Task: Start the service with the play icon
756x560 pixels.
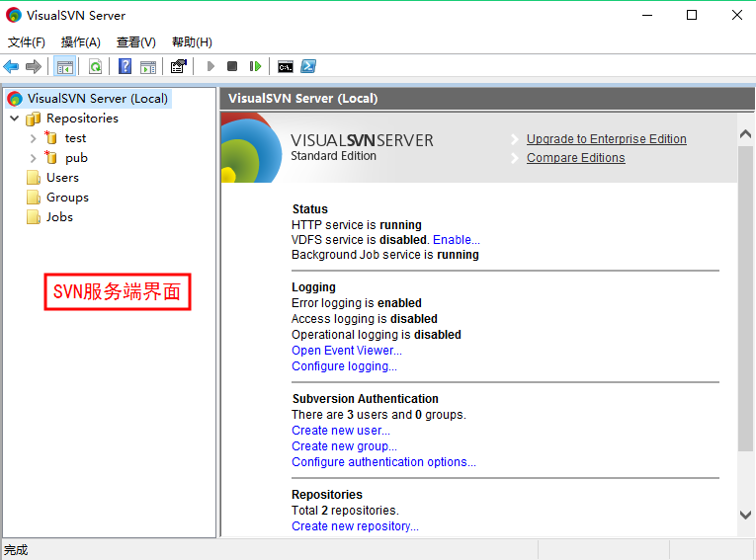Action: pyautogui.click(x=210, y=66)
